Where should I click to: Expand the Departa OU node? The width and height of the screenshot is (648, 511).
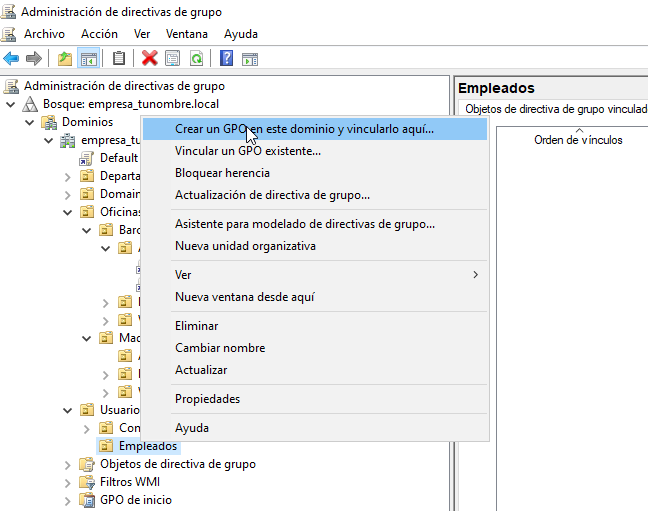[x=68, y=177]
